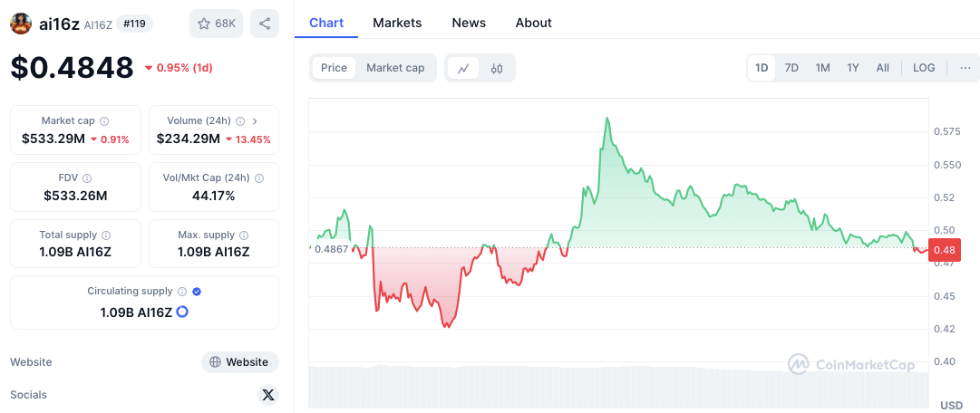Open the News tab
Viewport: 980px width, 413px height.
(469, 24)
